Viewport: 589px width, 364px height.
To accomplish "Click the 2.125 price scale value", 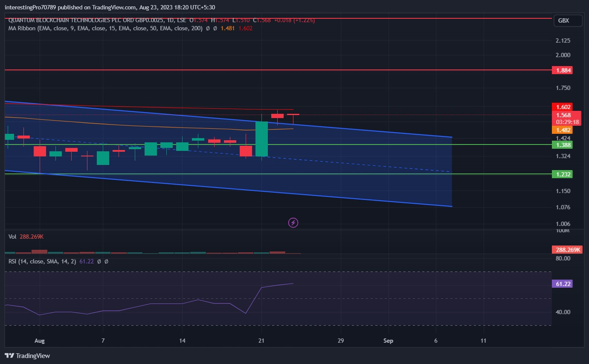I will coord(563,40).
